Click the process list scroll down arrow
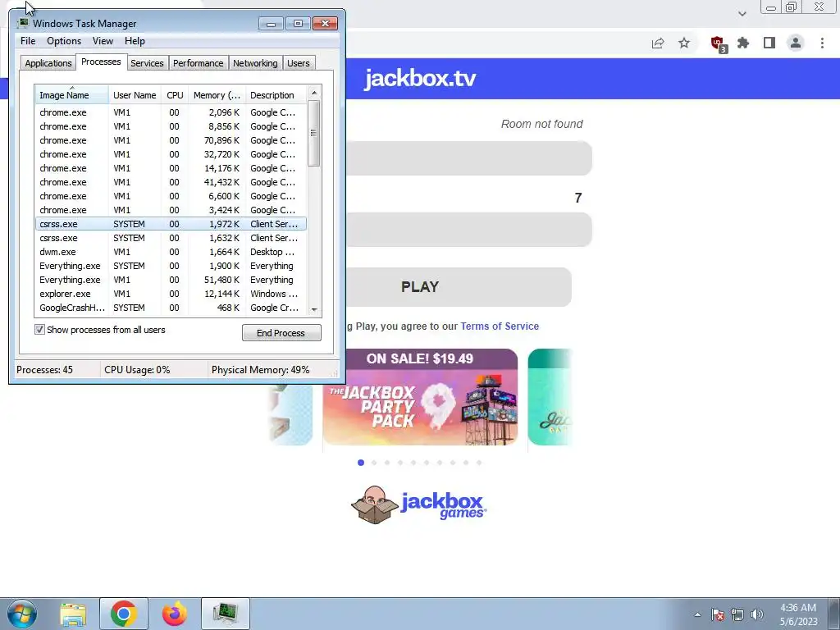The height and width of the screenshot is (630, 840). pyautogui.click(x=314, y=309)
